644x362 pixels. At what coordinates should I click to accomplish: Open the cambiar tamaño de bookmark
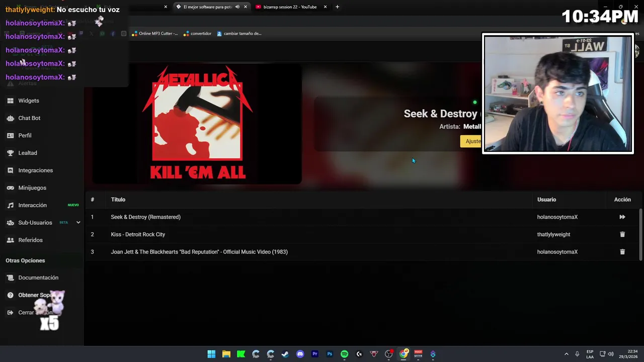[x=239, y=34]
